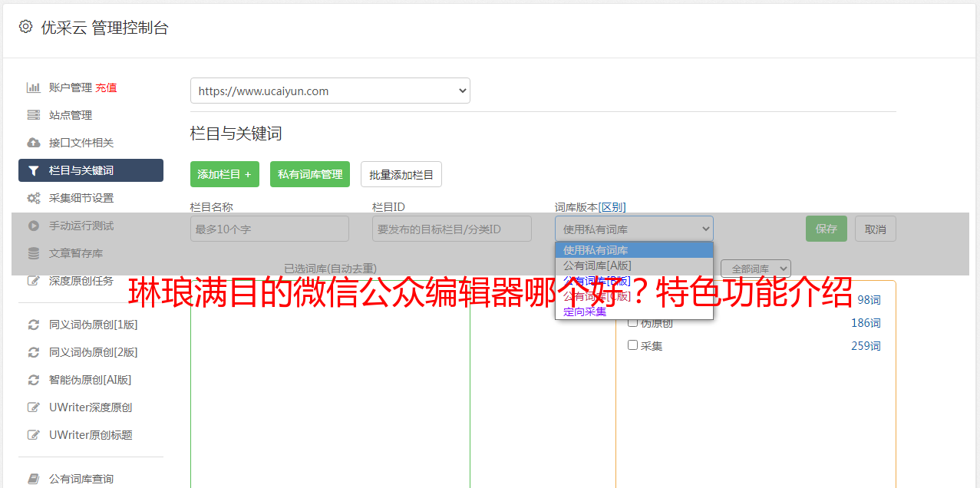The width and height of the screenshot is (980, 488).
Task: Click the refresh icon for 同义词伪原创[2版]
Action: 33,352
